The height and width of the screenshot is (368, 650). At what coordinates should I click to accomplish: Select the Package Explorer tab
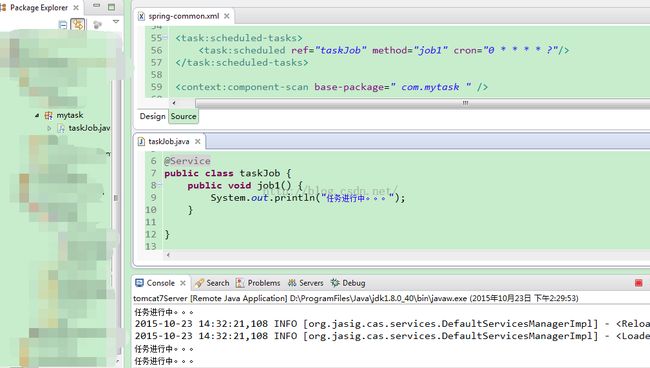pyautogui.click(x=39, y=7)
